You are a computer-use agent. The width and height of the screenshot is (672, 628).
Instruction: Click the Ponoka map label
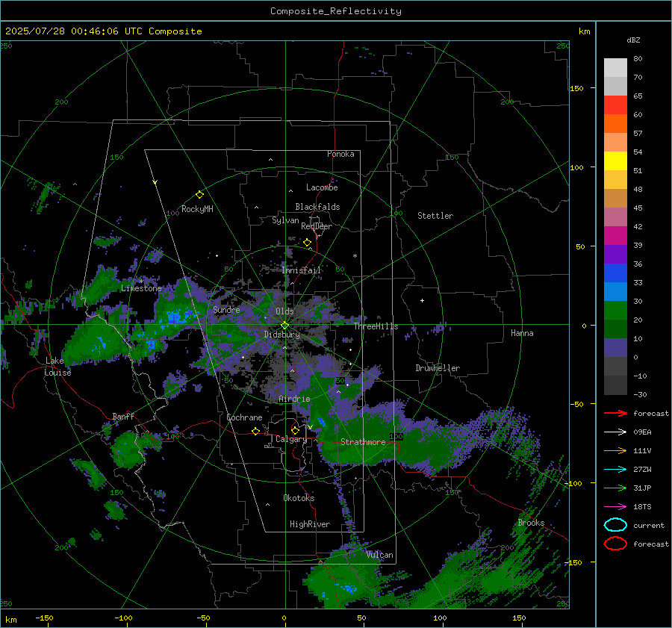click(x=340, y=154)
